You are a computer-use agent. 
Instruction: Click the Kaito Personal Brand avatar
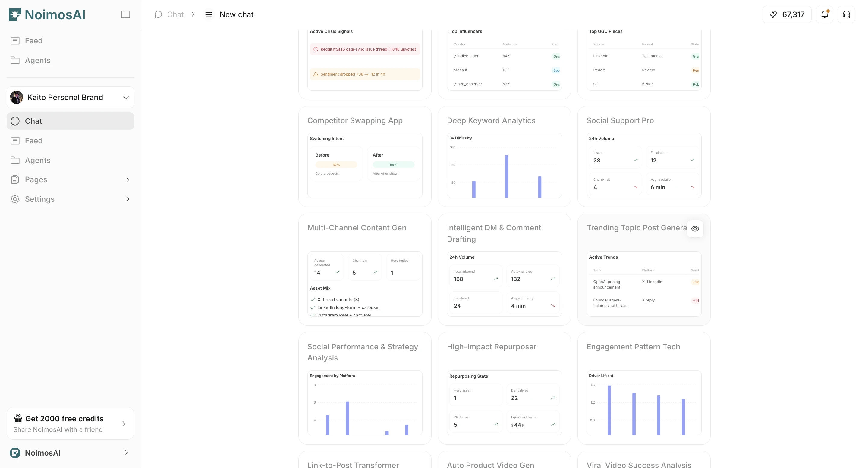pyautogui.click(x=17, y=97)
